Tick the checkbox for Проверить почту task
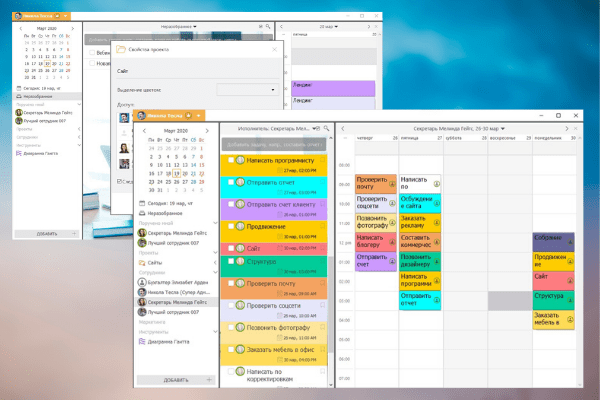Viewport: 600px width, 400px height. pos(230,283)
